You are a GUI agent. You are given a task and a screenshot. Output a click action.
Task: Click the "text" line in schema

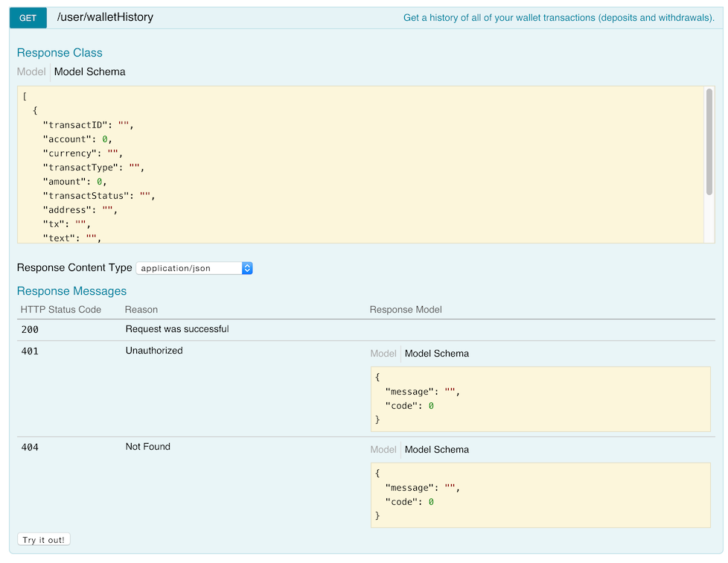[x=72, y=238]
